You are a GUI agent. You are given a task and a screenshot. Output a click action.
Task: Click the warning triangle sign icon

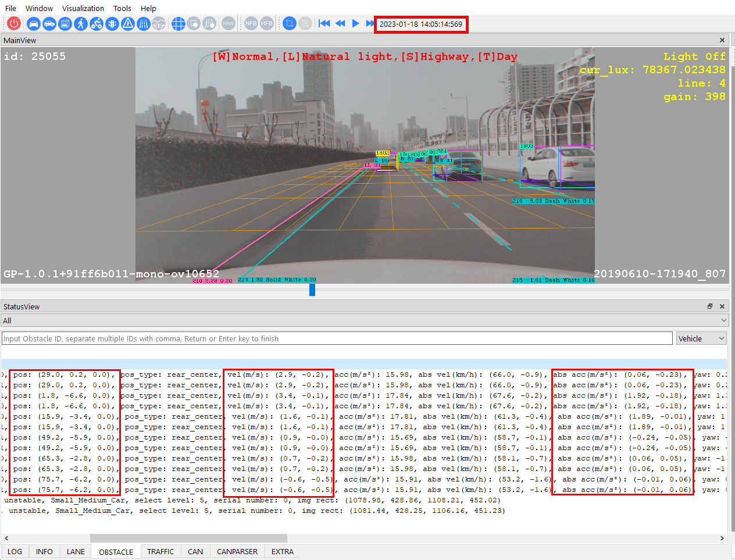coord(128,23)
